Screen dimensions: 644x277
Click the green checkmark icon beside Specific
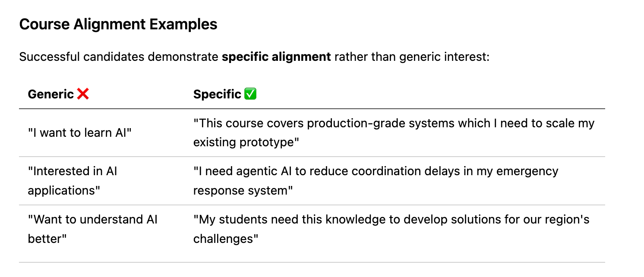(x=250, y=94)
